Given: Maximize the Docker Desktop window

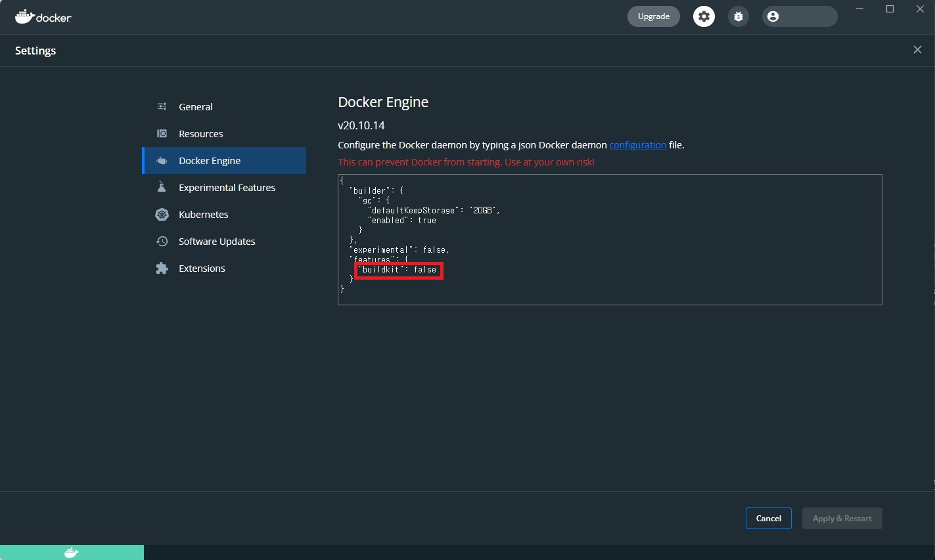Looking at the screenshot, I should pos(890,9).
